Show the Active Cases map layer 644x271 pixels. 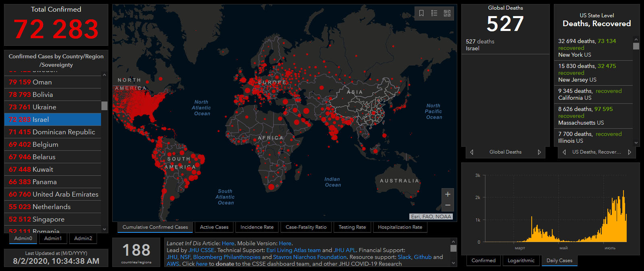click(214, 227)
